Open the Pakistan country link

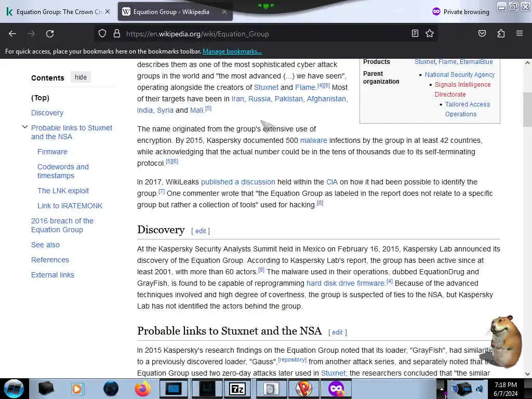tap(288, 99)
